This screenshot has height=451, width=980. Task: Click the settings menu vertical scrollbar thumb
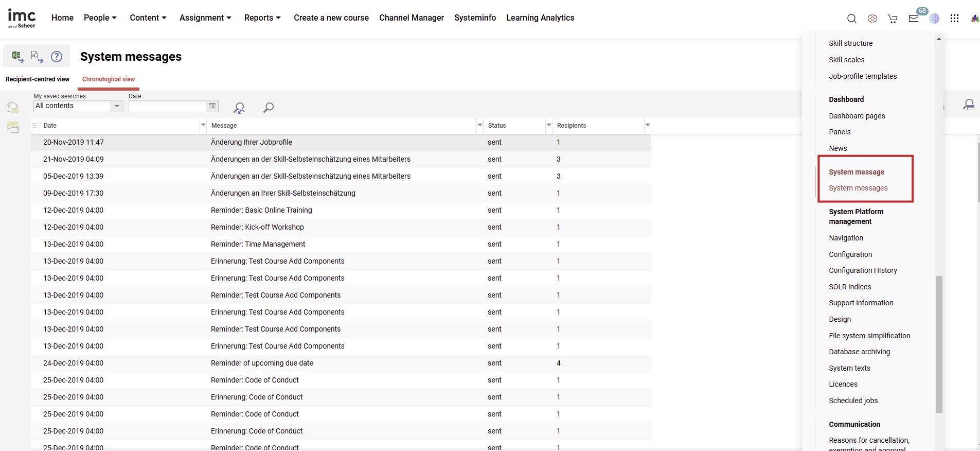point(939,344)
